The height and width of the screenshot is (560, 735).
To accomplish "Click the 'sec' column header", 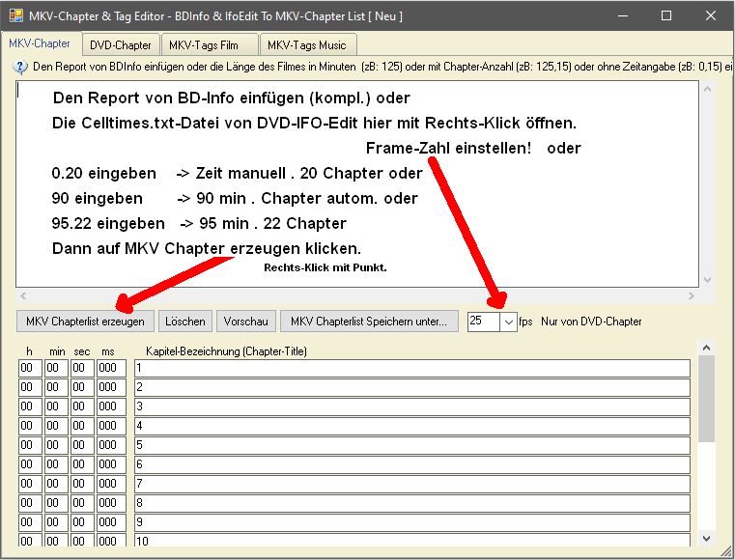I will coord(81,351).
